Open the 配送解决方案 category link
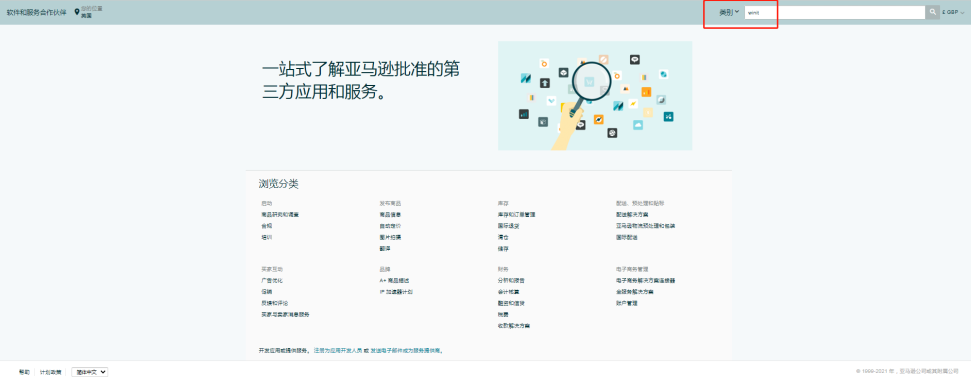The image size is (971, 377). click(630, 214)
